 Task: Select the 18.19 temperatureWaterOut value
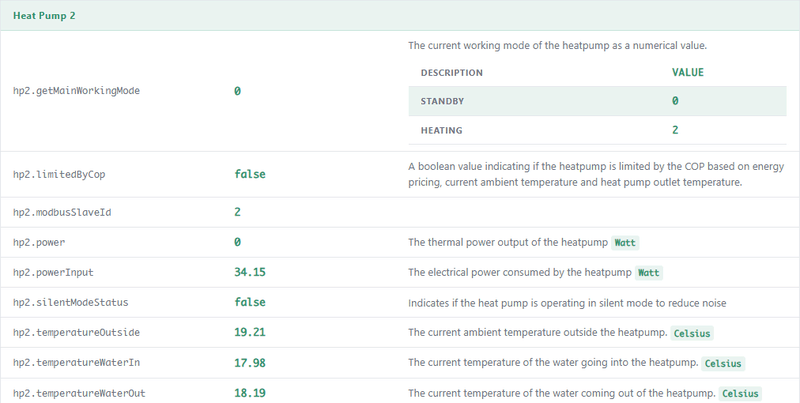tap(250, 393)
